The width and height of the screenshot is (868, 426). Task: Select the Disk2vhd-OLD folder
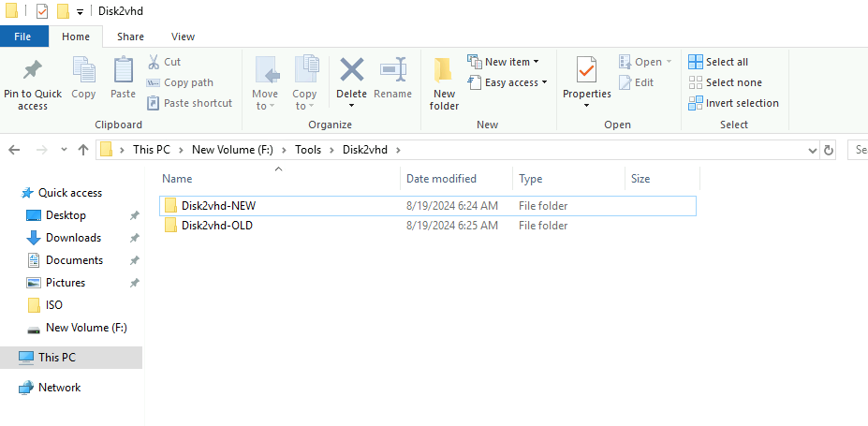point(216,226)
